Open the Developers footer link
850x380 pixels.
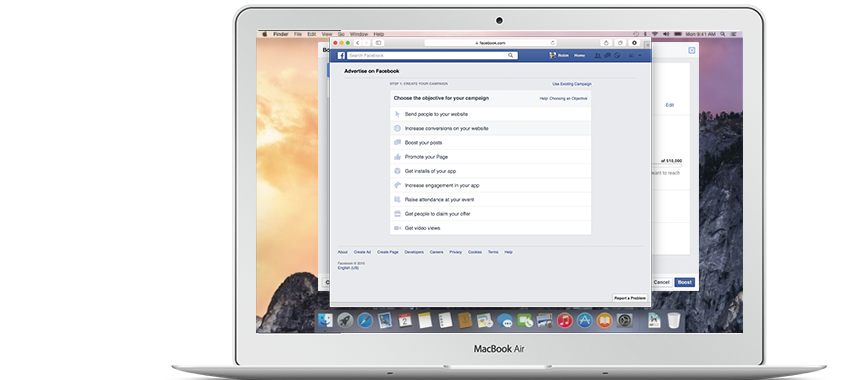point(414,252)
